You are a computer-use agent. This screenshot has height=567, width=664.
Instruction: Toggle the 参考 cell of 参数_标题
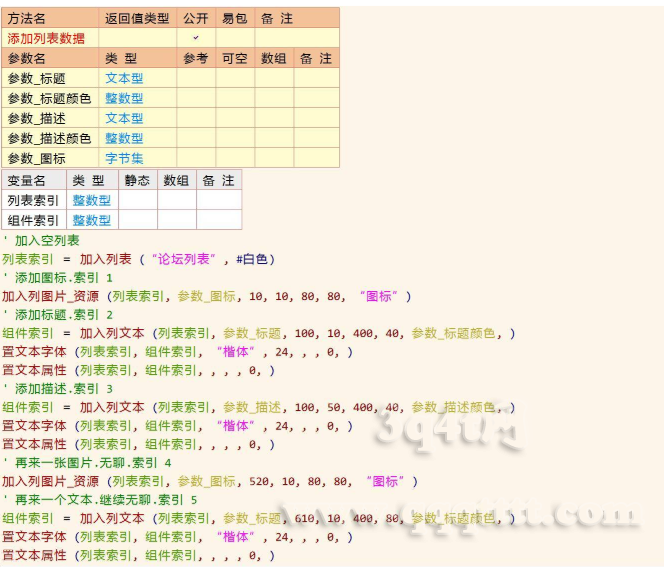click(x=196, y=78)
